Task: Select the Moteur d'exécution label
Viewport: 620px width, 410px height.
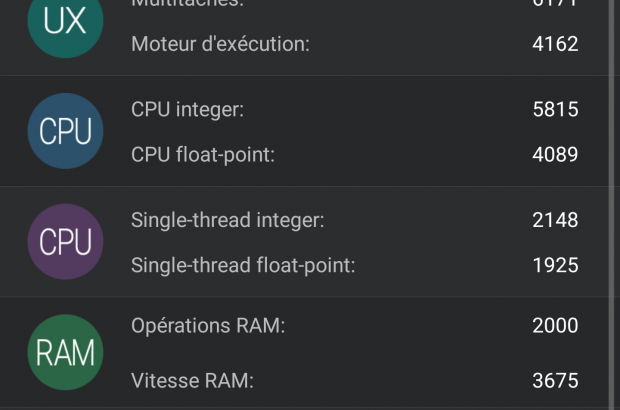Action: 220,44
